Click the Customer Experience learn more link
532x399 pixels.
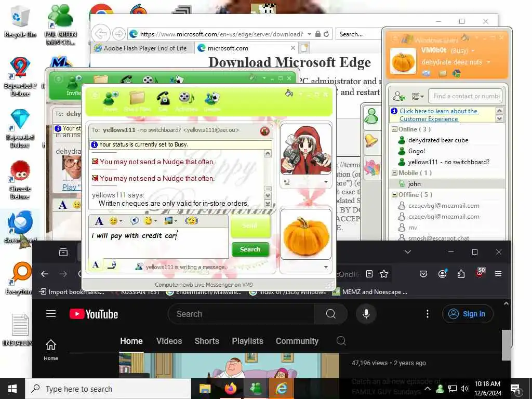click(x=438, y=115)
